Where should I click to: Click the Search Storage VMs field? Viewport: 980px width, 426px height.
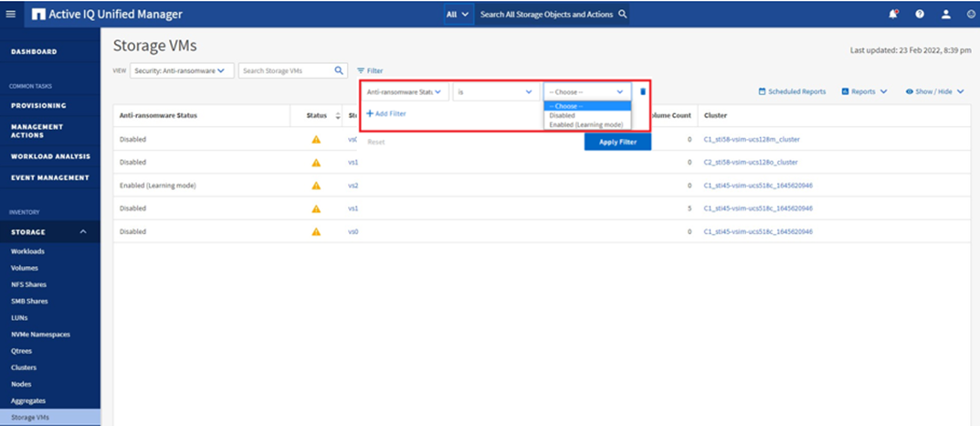tap(285, 70)
